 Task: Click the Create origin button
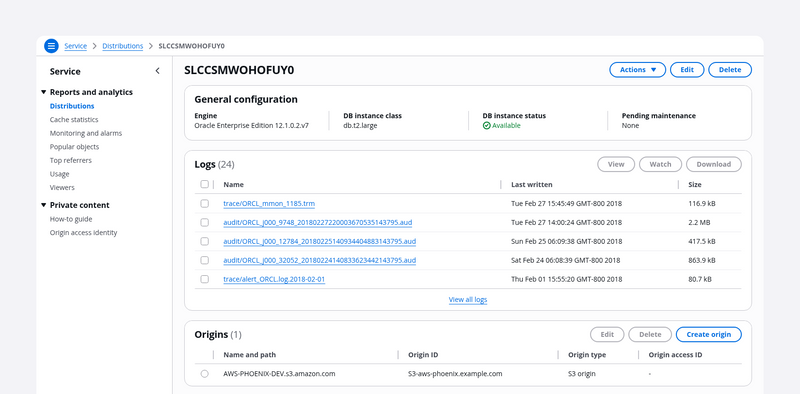pos(709,335)
